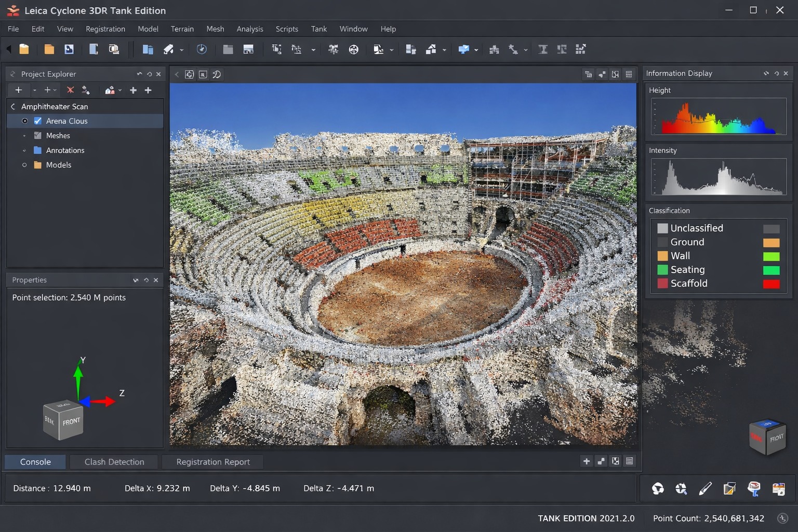Click the paint roller icon in bottom-right panel
The image size is (798, 532).
click(753, 488)
